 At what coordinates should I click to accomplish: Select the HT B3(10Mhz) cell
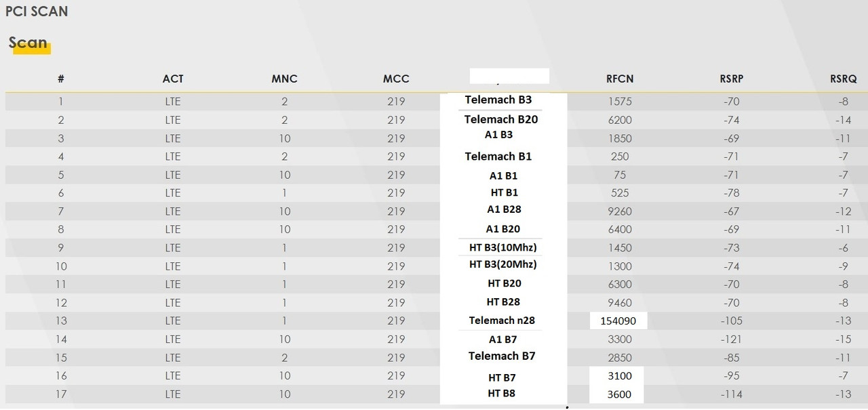pos(503,247)
